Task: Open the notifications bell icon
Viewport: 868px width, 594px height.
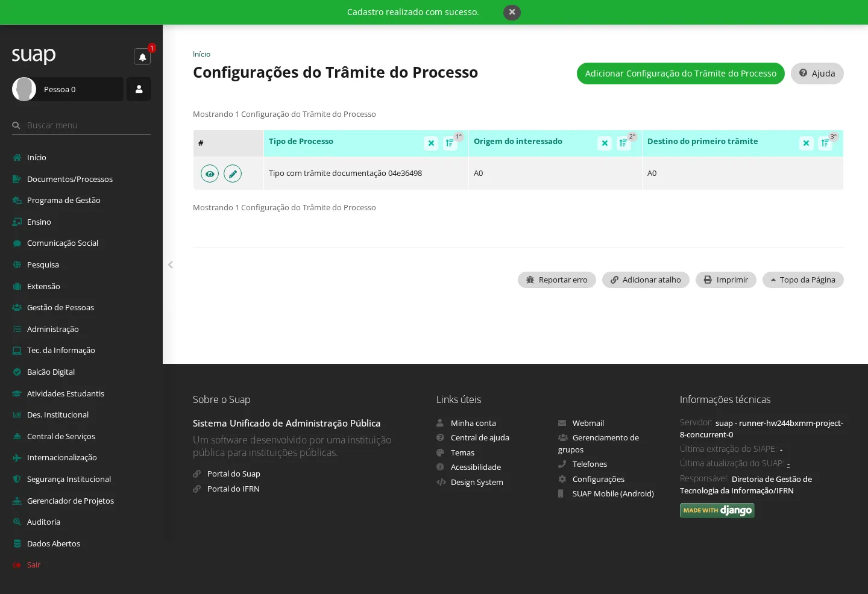Action: (x=142, y=57)
